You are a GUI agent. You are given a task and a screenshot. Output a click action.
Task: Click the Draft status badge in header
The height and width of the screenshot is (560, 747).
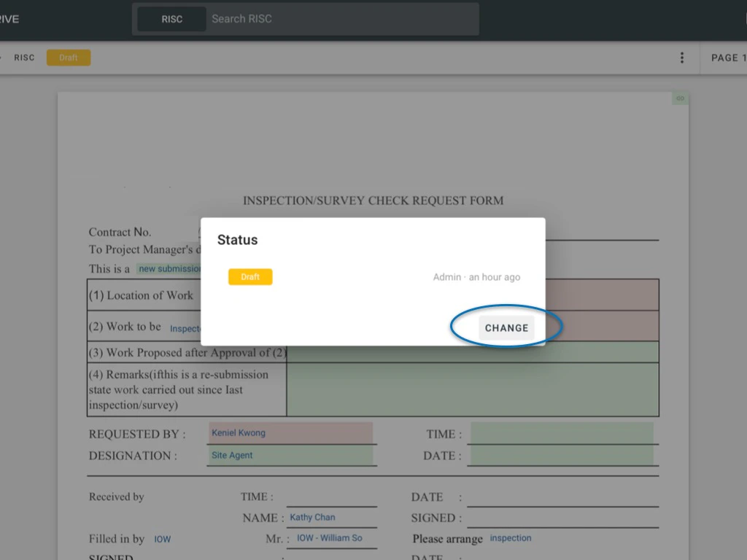(x=68, y=57)
